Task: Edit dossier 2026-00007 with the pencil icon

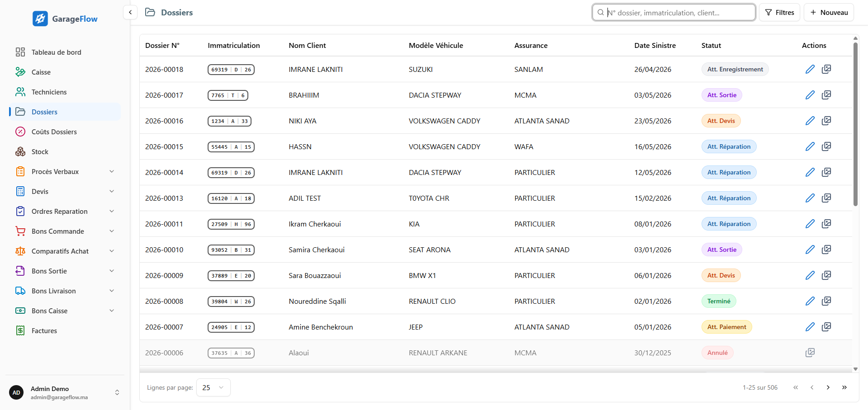Action: click(810, 327)
